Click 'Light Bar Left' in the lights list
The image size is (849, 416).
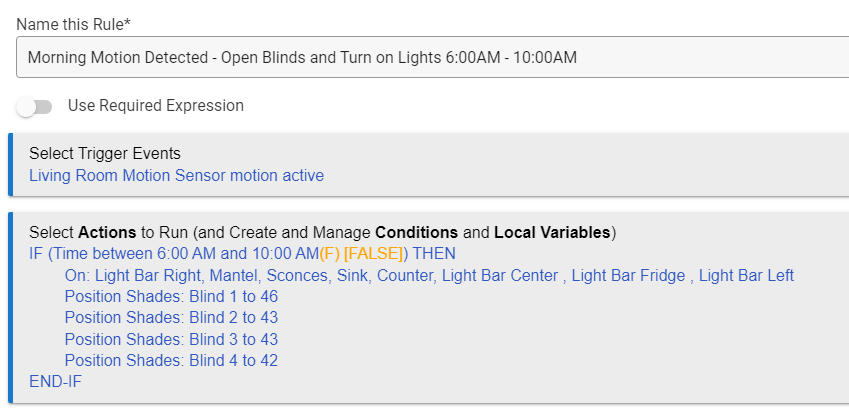pos(746,275)
